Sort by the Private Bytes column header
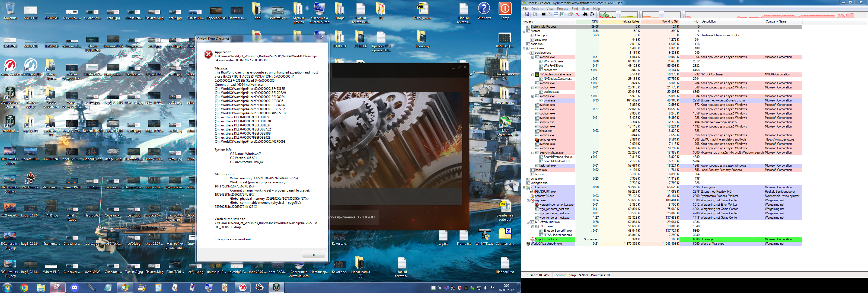868x293 pixels. point(620,22)
